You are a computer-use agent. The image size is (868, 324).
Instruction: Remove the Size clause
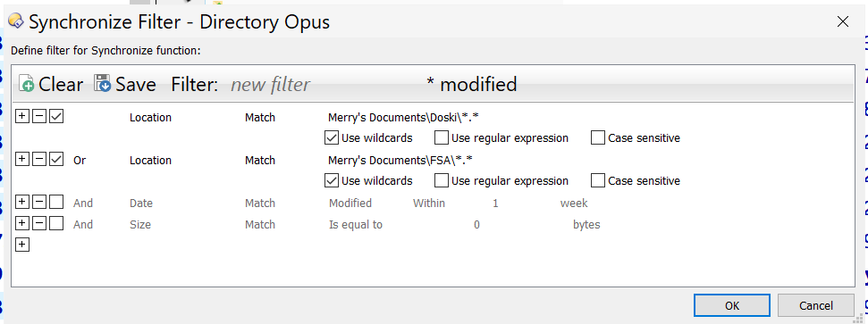tap(38, 223)
